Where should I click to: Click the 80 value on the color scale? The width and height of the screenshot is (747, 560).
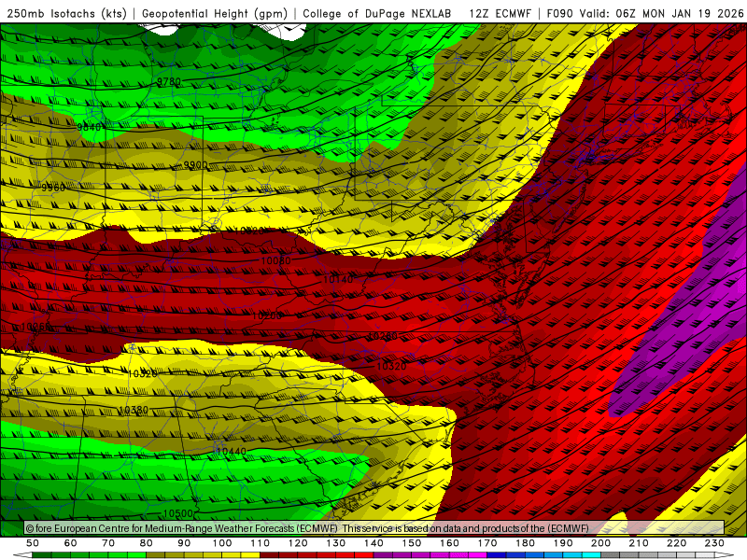(147, 543)
